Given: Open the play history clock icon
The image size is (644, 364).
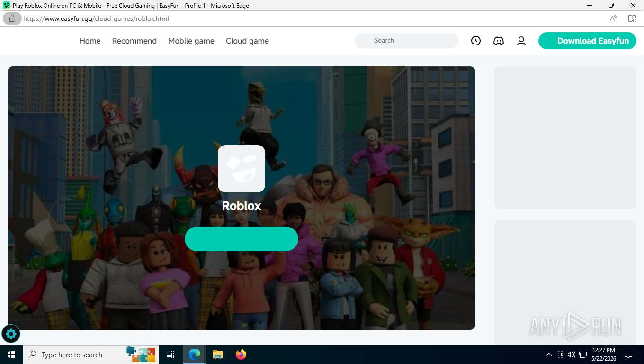Looking at the screenshot, I should tap(476, 41).
